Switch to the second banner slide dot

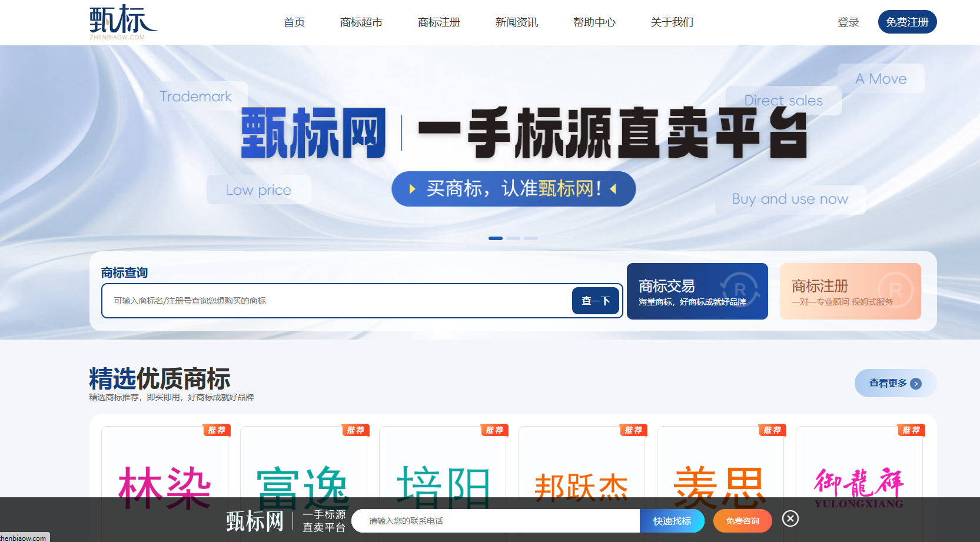pyautogui.click(x=513, y=238)
